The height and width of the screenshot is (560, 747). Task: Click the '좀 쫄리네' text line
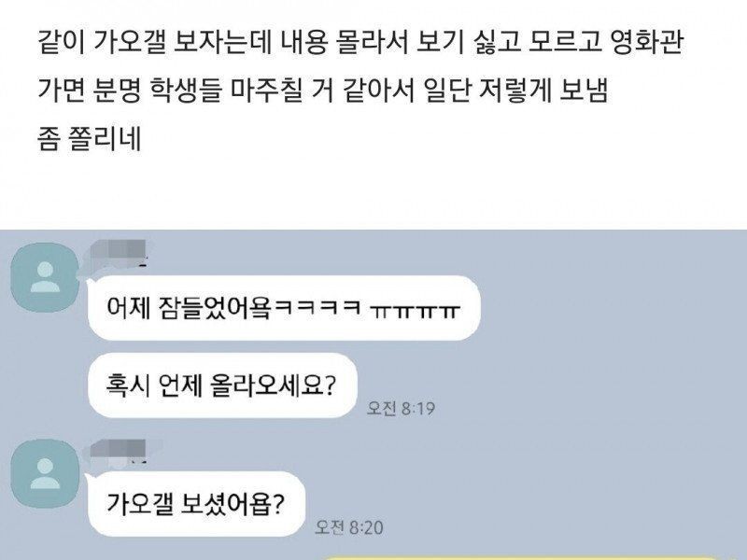tap(89, 139)
